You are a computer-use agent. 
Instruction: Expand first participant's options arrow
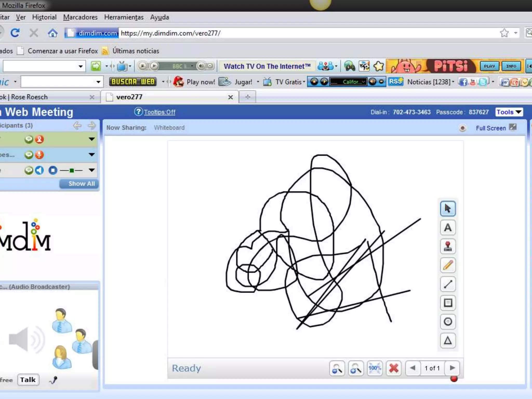pos(91,139)
